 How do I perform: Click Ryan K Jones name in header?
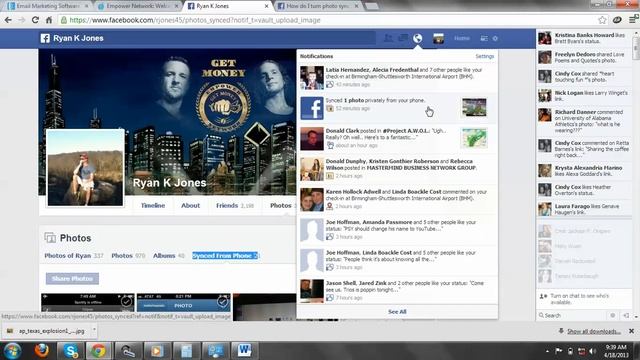pos(78,38)
